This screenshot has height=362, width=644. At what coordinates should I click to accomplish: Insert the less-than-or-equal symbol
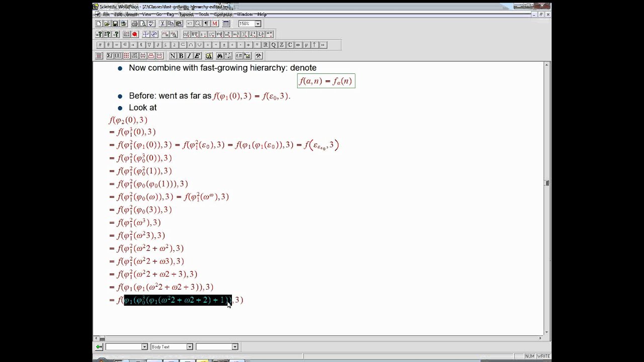coord(166,45)
